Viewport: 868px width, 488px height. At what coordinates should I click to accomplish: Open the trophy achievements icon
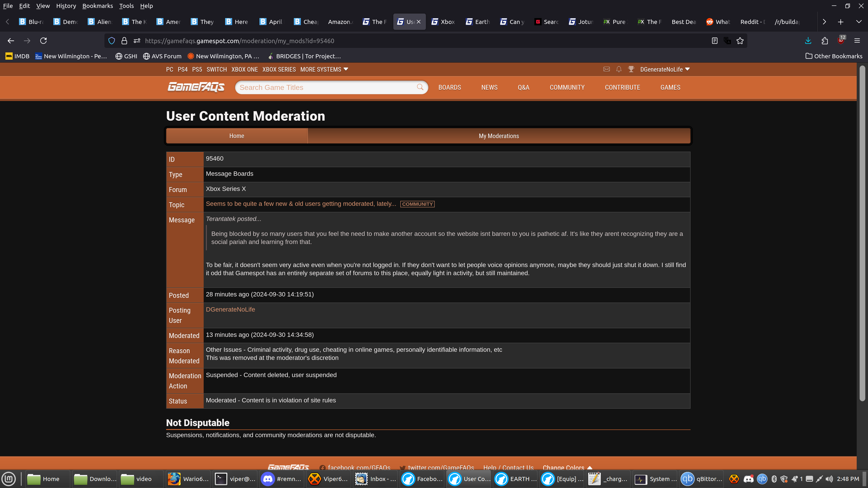click(631, 69)
